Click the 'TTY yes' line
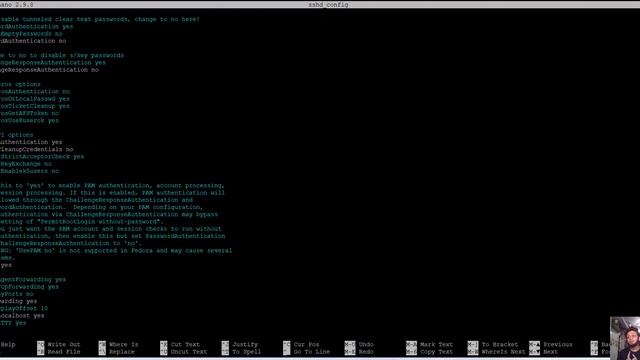640x360 pixels. tap(13, 323)
